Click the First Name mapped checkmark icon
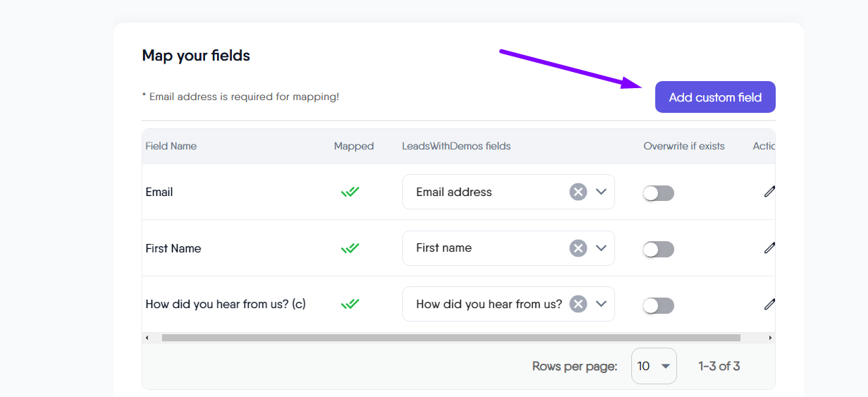Image resolution: width=868 pixels, height=397 pixels. click(350, 248)
